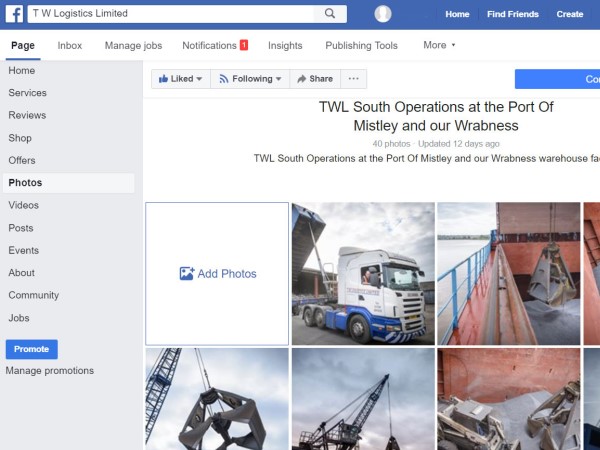Click the blue Promote button
Image resolution: width=600 pixels, height=450 pixels.
click(x=32, y=349)
